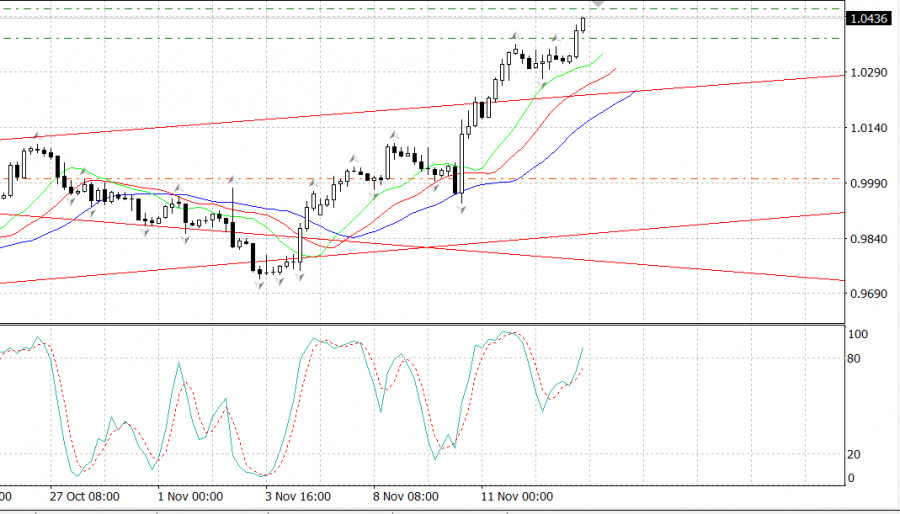Click the tall white candle before 11 Nov
The height and width of the screenshot is (514, 900).
point(461,162)
